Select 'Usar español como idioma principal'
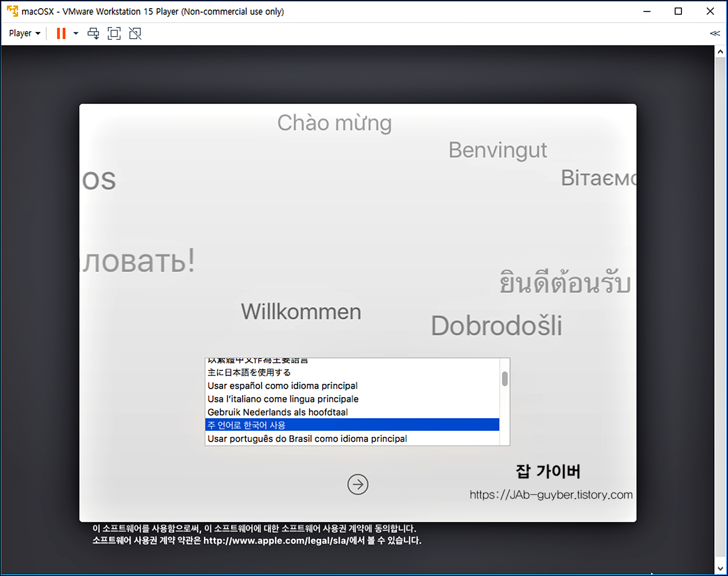 [352, 385]
